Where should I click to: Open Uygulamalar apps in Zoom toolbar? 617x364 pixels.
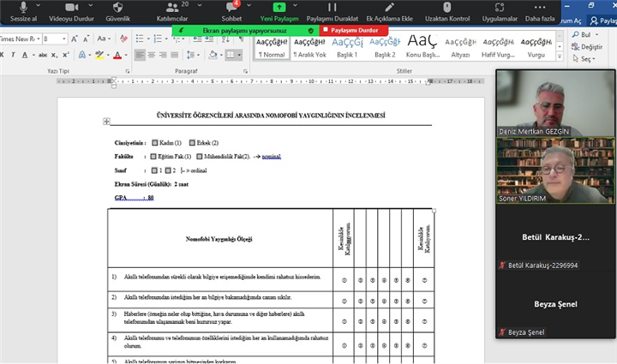point(500,12)
